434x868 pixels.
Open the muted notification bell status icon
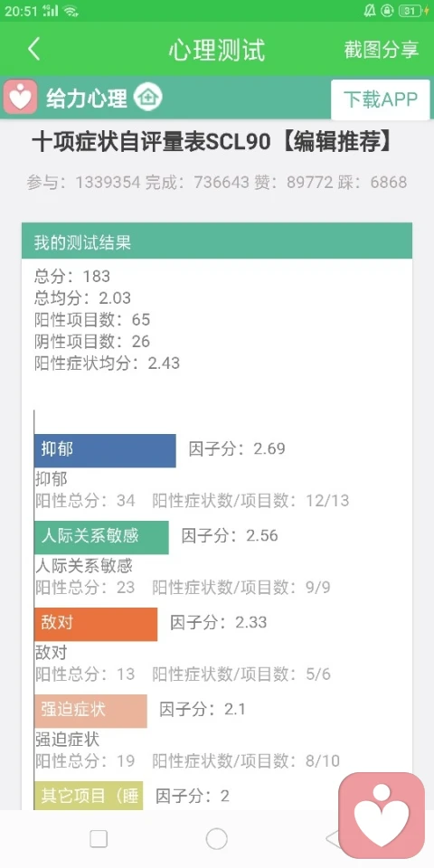point(369,11)
